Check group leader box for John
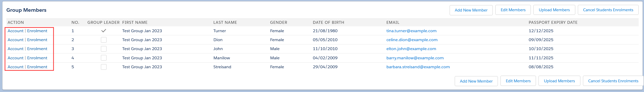Screen dimensions: 644x92 pyautogui.click(x=103, y=49)
